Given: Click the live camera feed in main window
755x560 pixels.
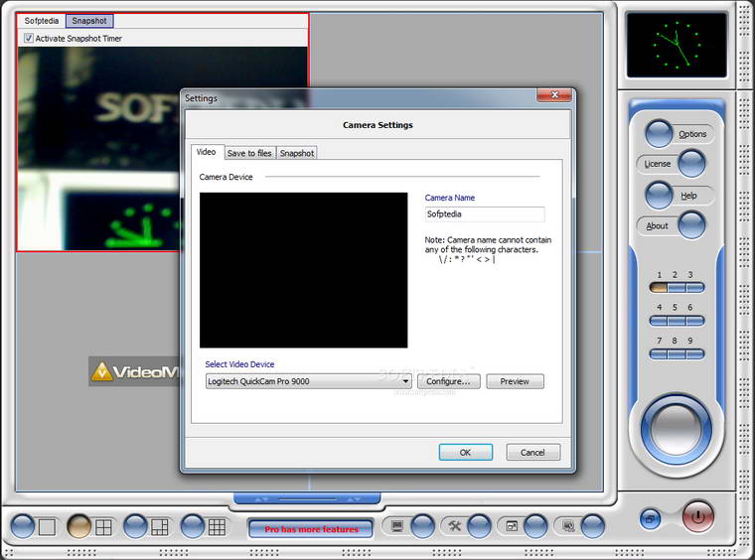Looking at the screenshot, I should [x=98, y=149].
